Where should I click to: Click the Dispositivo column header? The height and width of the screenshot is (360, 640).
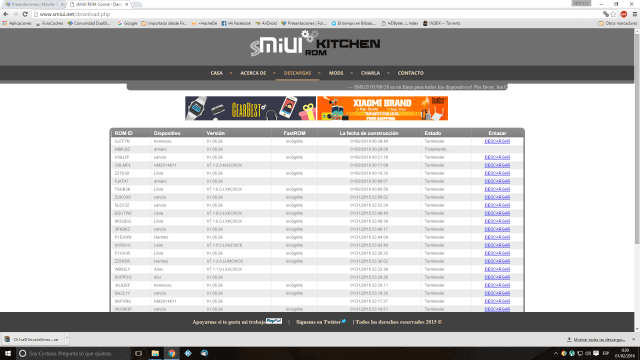point(167,133)
